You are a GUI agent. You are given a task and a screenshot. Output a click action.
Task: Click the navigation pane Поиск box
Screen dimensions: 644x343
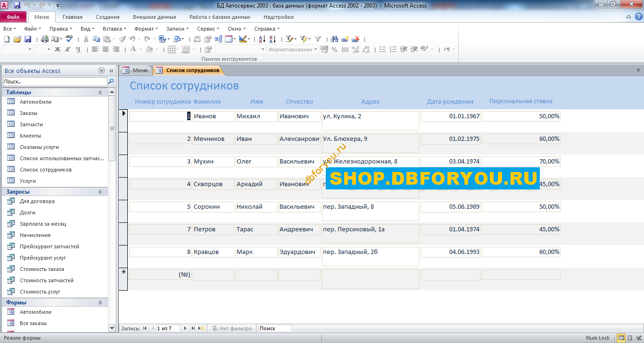tap(55, 82)
